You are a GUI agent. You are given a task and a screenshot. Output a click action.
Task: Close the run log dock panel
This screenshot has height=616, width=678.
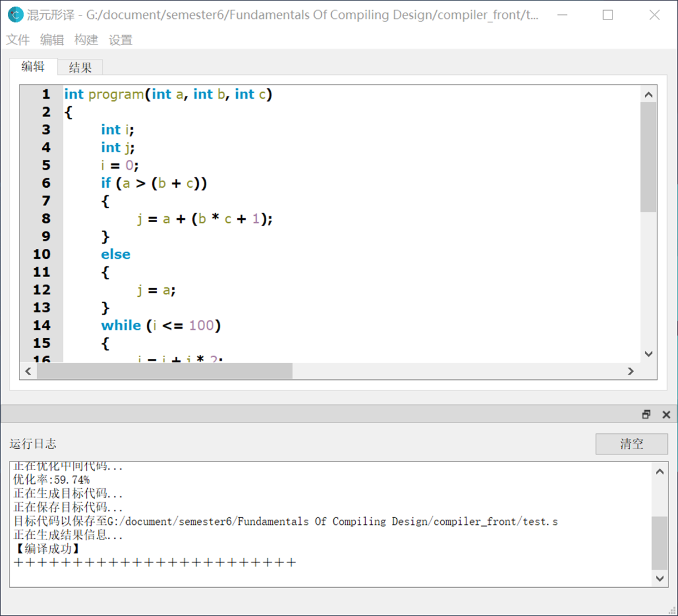(666, 414)
